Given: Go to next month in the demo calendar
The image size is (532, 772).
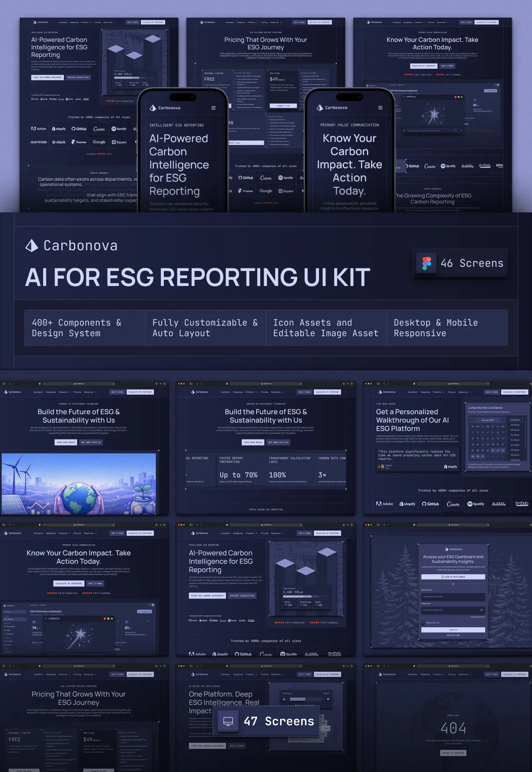Looking at the screenshot, I should point(502,420).
